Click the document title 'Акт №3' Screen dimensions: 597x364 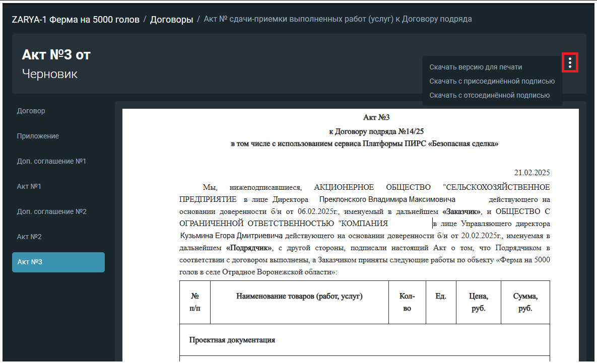click(376, 117)
